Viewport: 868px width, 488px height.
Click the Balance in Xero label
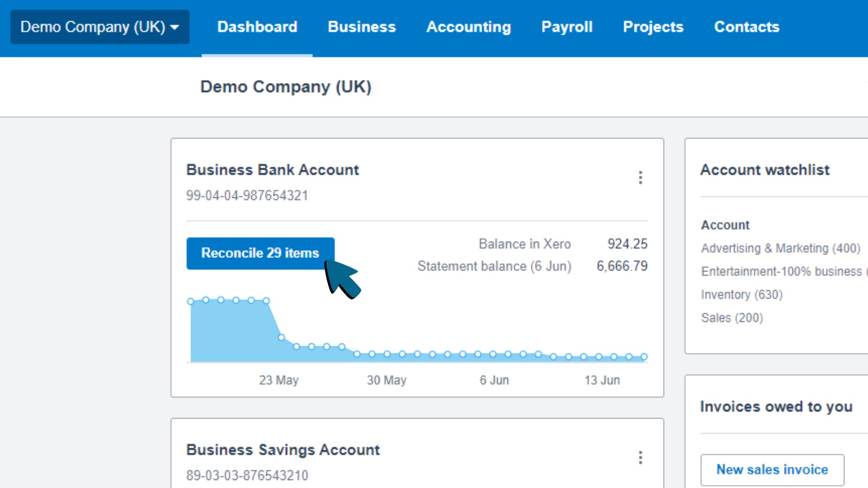pos(525,244)
